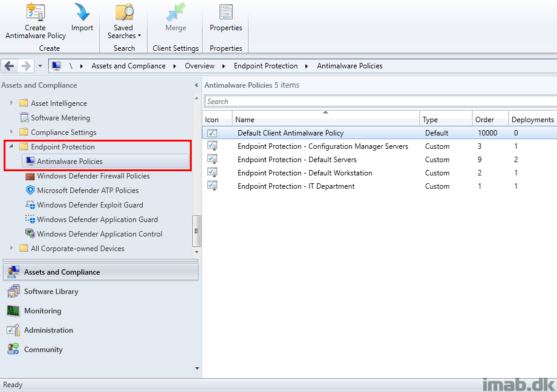Collapse the navigation pane with the chevron
The image size is (557, 392).
point(197,85)
